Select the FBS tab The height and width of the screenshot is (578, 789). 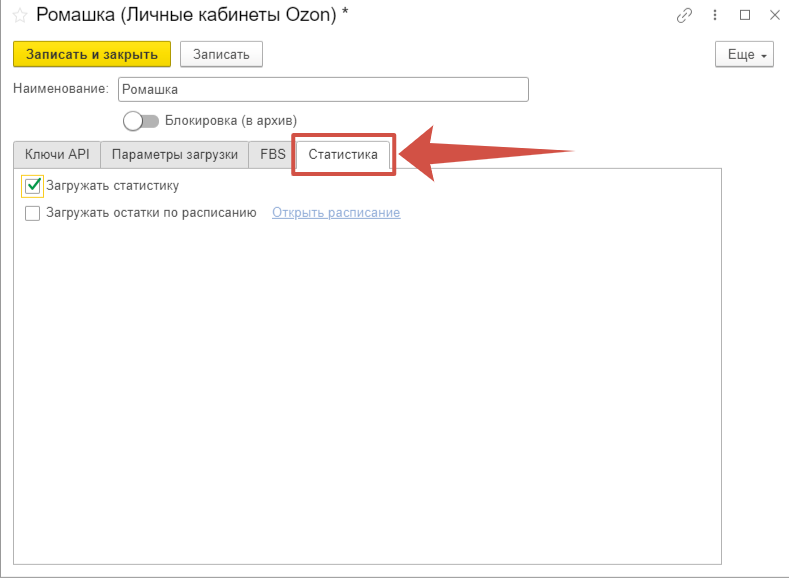click(x=272, y=155)
